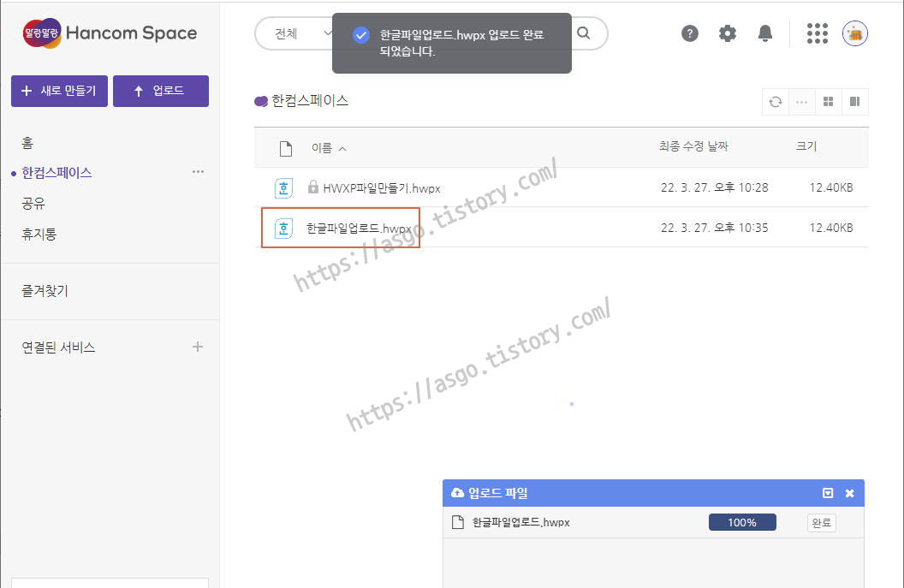This screenshot has width=904, height=588.
Task: Minimize the upload file panel
Action: point(827,493)
